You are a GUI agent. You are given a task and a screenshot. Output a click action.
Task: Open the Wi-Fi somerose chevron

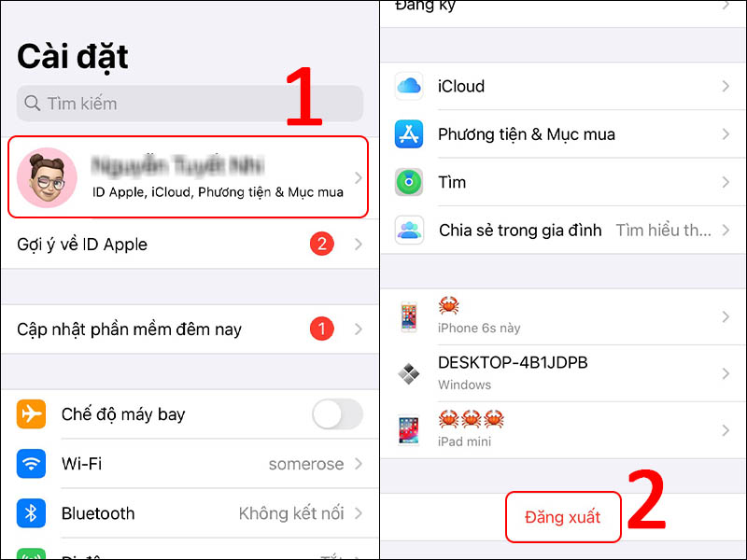(x=359, y=463)
